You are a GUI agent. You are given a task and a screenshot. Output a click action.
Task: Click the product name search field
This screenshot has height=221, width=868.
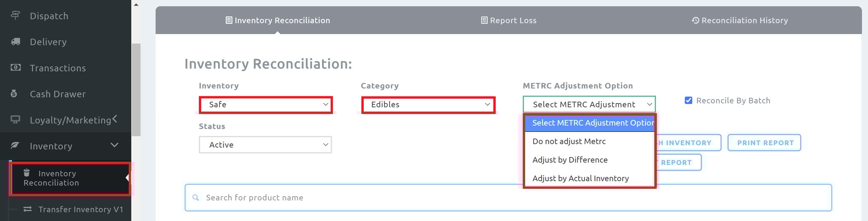[505, 197]
